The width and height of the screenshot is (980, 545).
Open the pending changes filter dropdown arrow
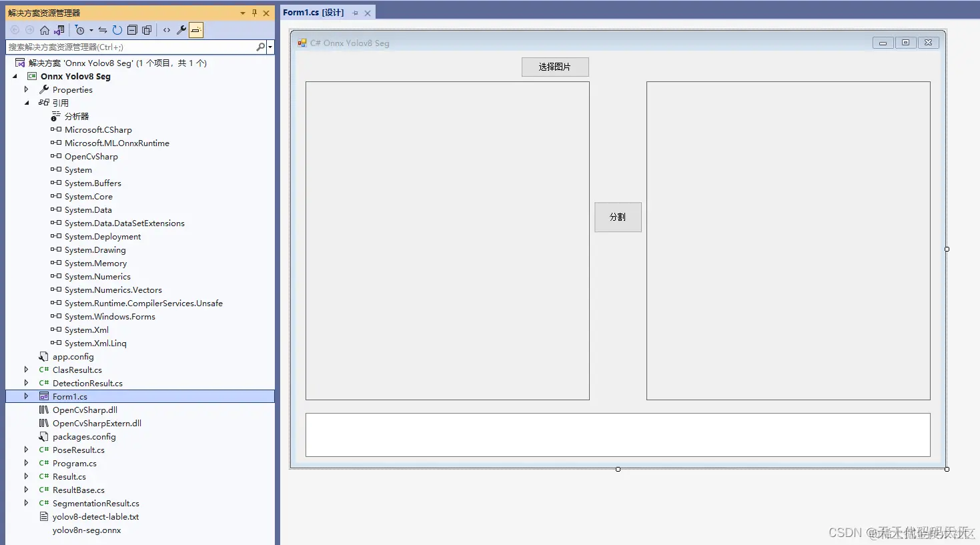(91, 30)
